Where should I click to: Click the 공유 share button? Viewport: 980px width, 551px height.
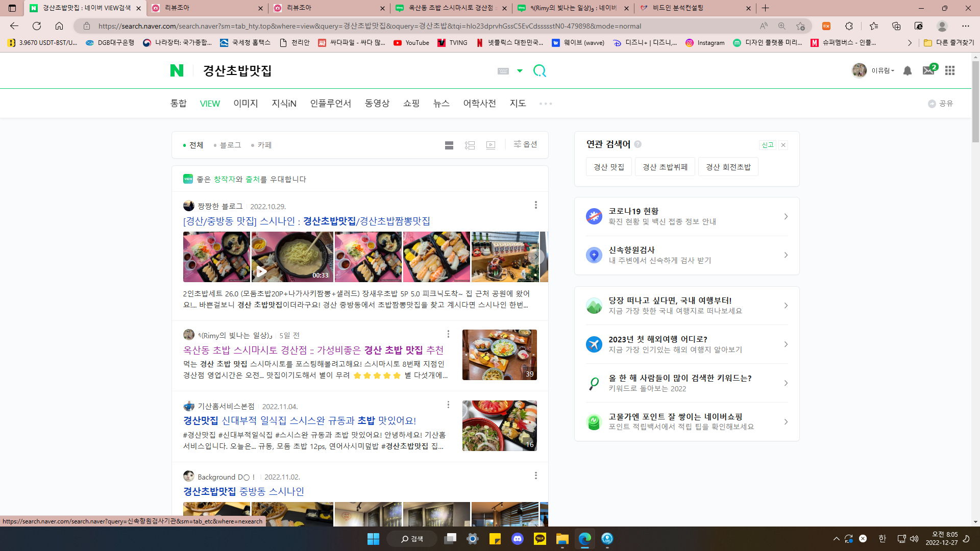(x=941, y=104)
